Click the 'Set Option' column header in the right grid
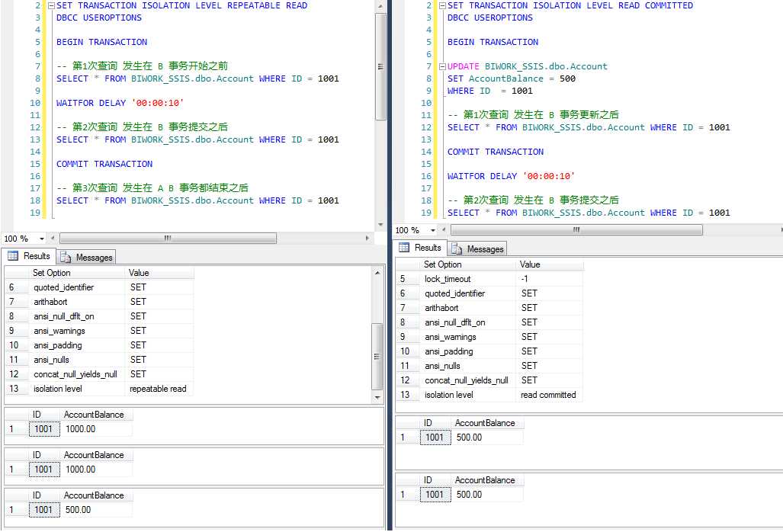This screenshot has width=783, height=532. click(467, 264)
